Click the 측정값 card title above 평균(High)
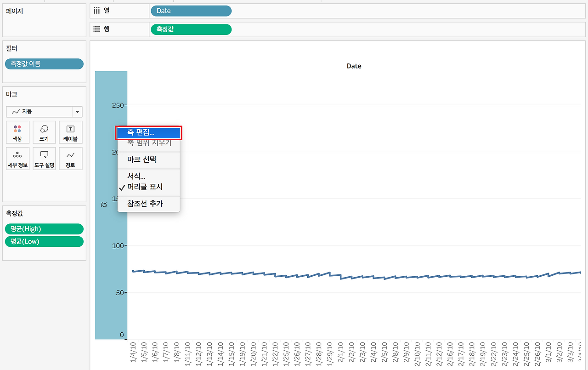588x370 pixels. [14, 213]
